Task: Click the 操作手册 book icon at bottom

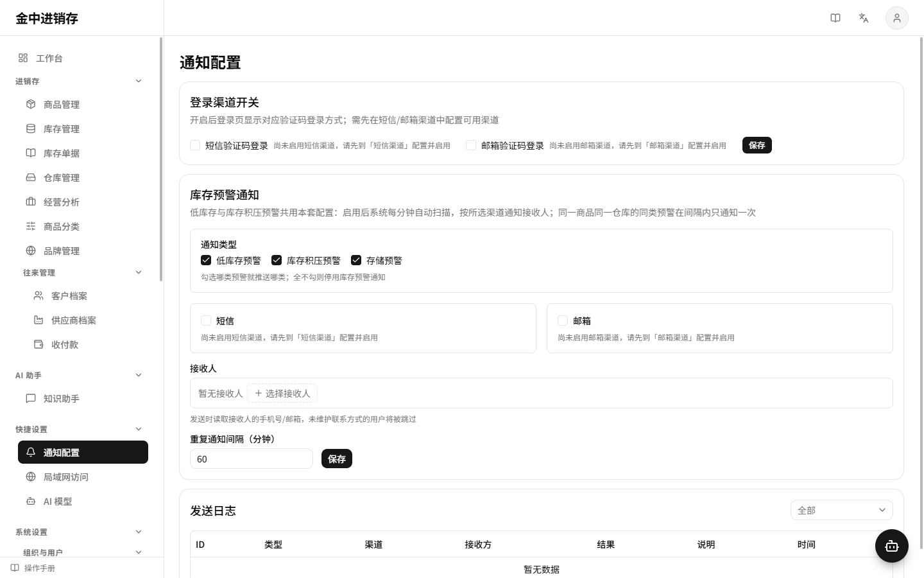Action: [x=15, y=568]
